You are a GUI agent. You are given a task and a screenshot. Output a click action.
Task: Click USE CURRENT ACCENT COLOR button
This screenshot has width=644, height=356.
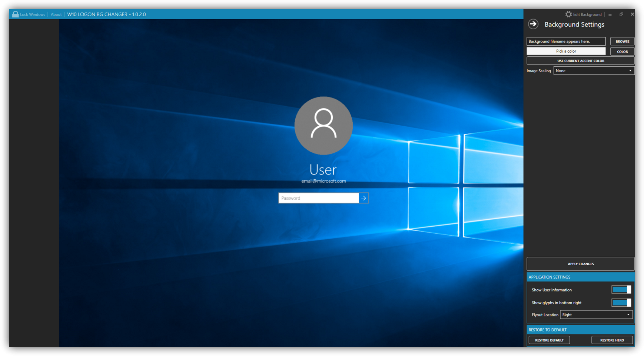(x=581, y=61)
